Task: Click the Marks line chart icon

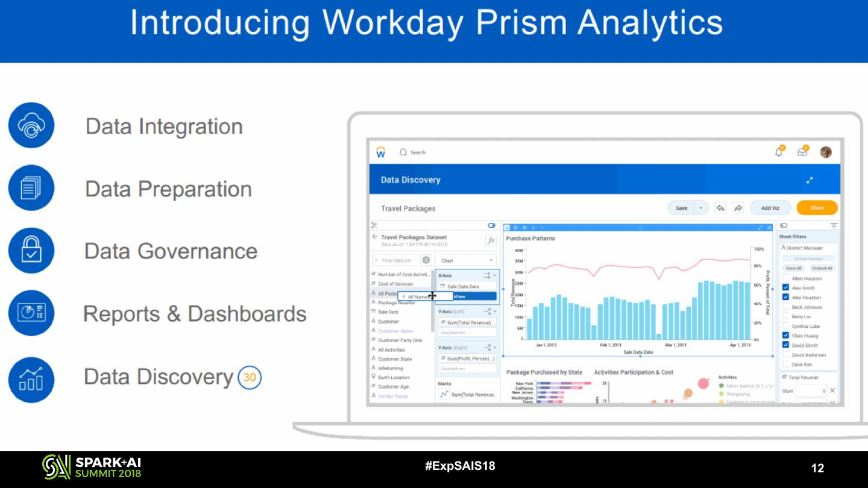Action: [444, 395]
